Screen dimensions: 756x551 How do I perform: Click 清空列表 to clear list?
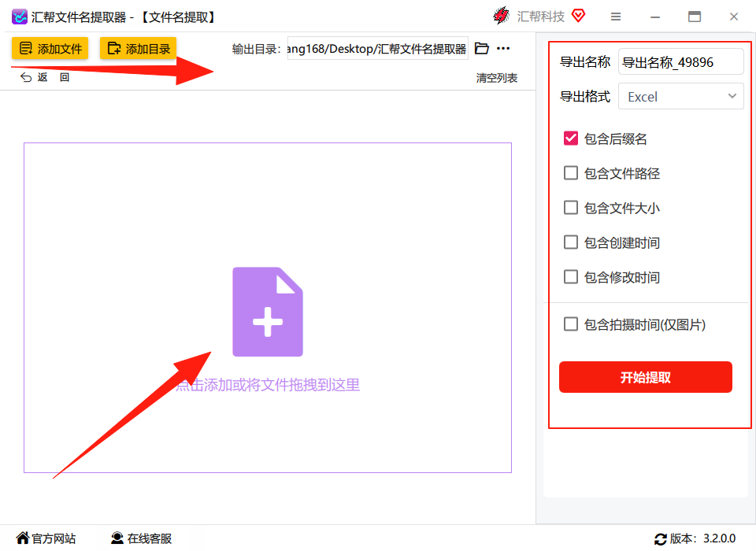point(497,78)
